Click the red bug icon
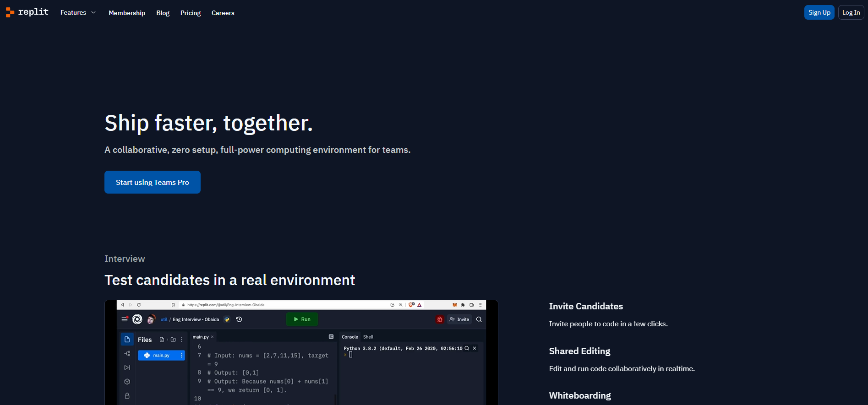The height and width of the screenshot is (405, 868). [x=440, y=319]
